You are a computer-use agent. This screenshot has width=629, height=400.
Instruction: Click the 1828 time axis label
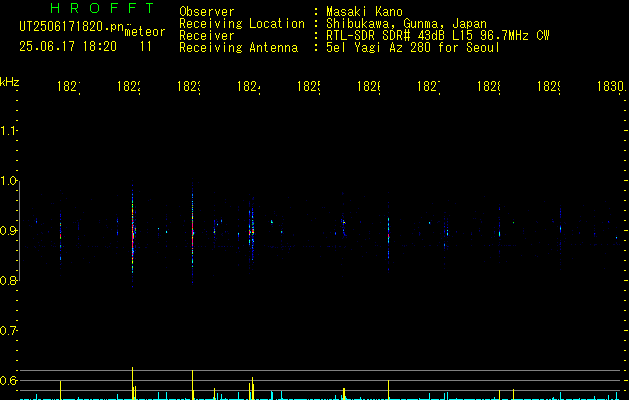(489, 86)
